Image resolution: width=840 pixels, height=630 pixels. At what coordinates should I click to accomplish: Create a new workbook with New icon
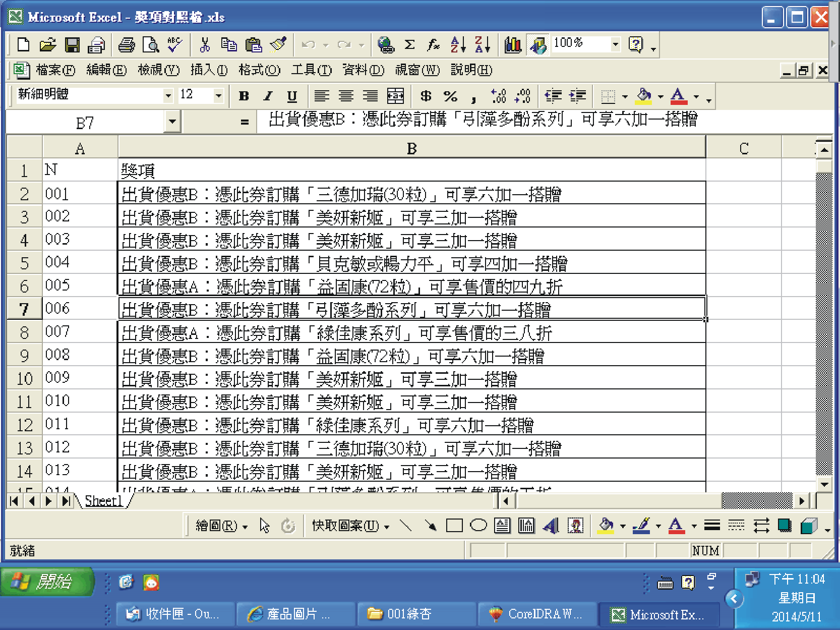coord(23,45)
